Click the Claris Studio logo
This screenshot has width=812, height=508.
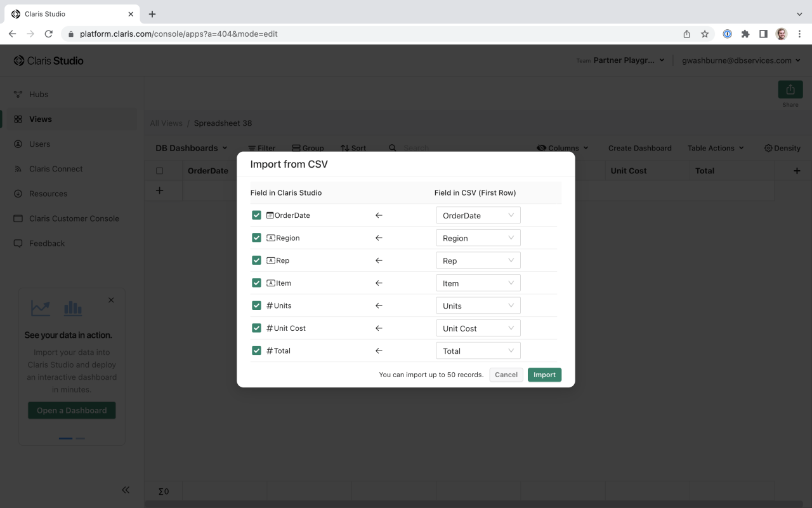tap(49, 61)
